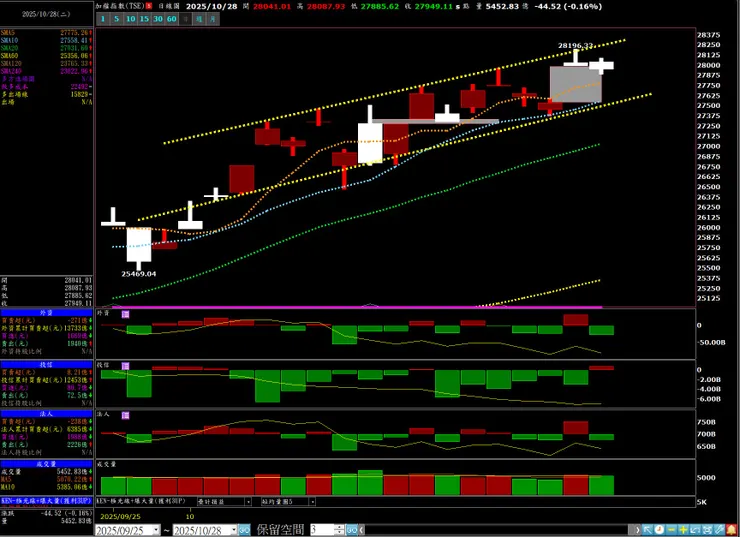This screenshot has height=537, width=740.
Task: Click the yellow plus zoom-in icon
Action: tap(683, 530)
